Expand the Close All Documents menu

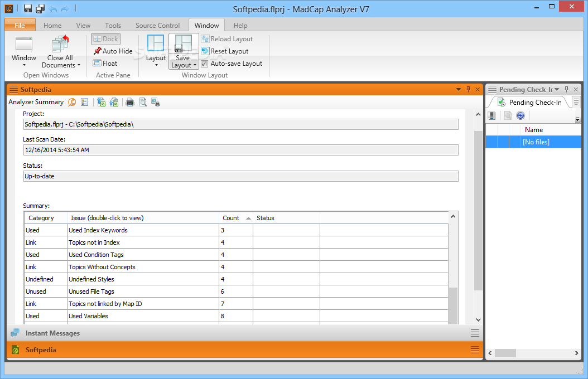61,52
